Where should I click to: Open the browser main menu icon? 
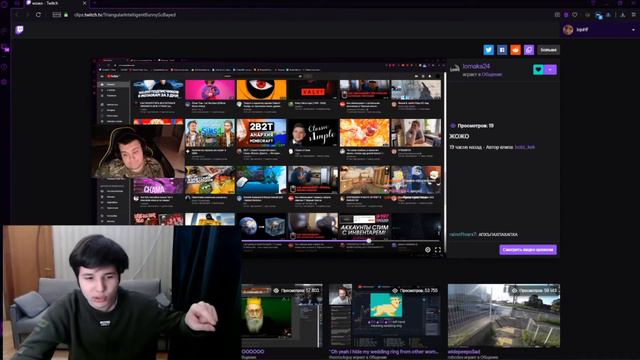point(633,15)
